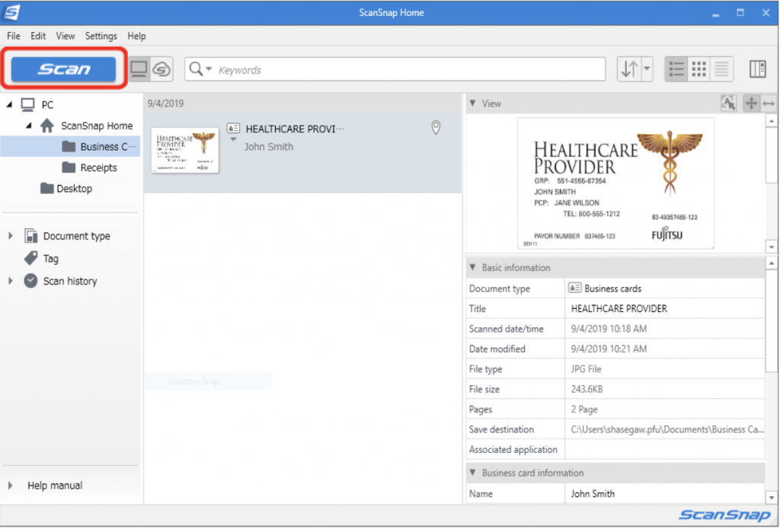Viewport: 780px width, 532px height.
Task: Click the details pane scroll down arrow
Action: click(772, 497)
